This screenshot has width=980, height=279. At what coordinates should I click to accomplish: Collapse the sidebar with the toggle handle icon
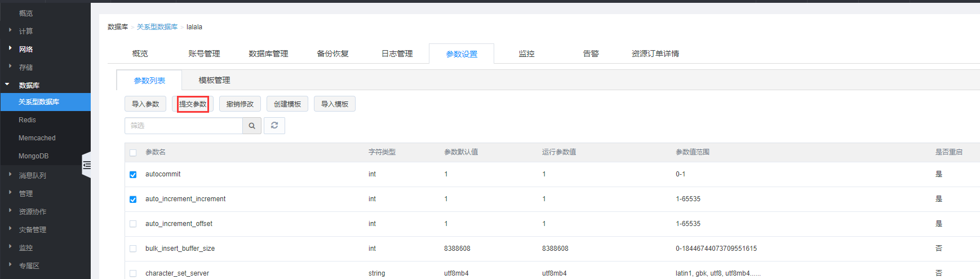coord(87,165)
